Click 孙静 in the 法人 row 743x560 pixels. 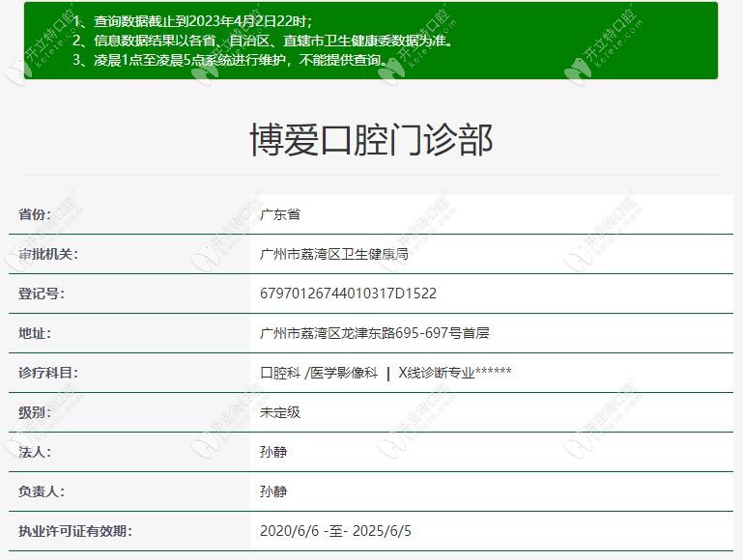click(x=273, y=452)
